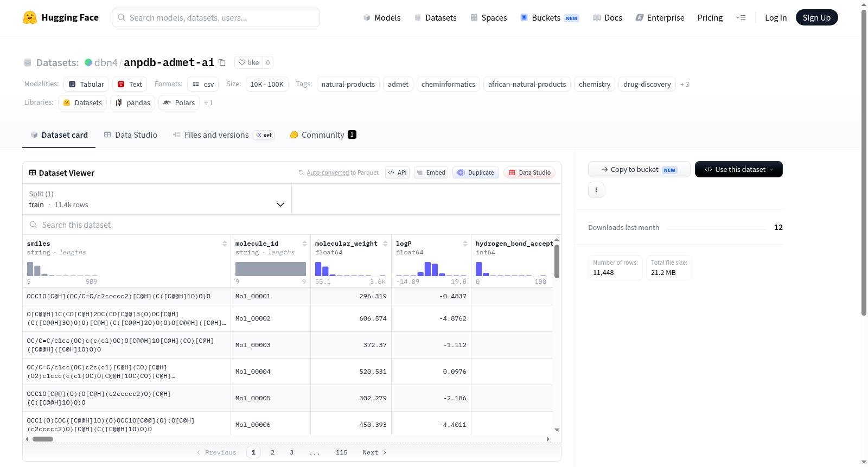Click the natural-products tag

pos(348,84)
